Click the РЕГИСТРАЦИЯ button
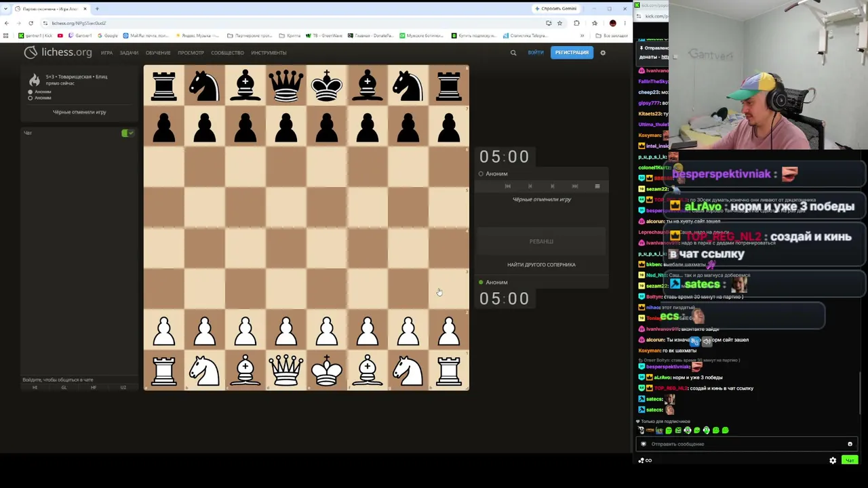Image resolution: width=868 pixels, height=488 pixels. [x=572, y=52]
